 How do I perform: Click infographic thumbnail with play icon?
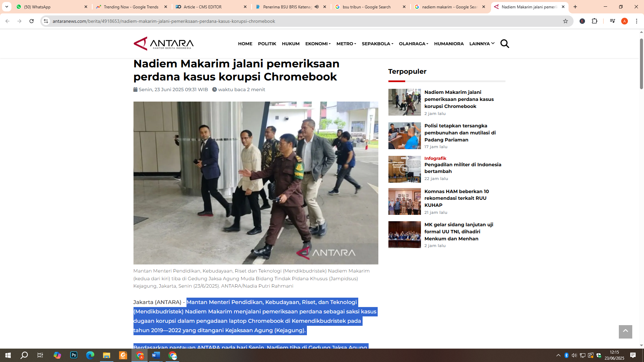tap(405, 169)
